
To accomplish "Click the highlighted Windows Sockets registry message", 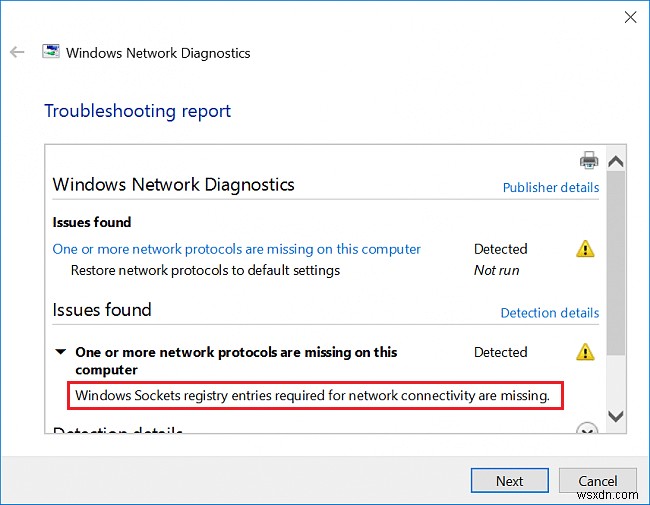I will click(x=313, y=396).
